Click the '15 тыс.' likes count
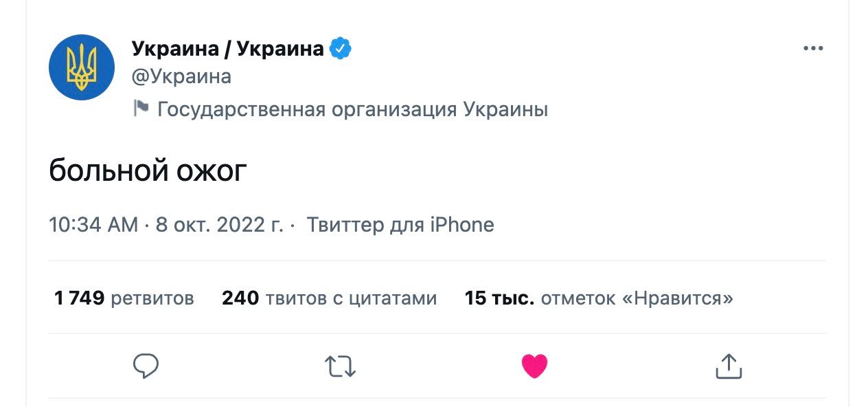 tap(499, 298)
